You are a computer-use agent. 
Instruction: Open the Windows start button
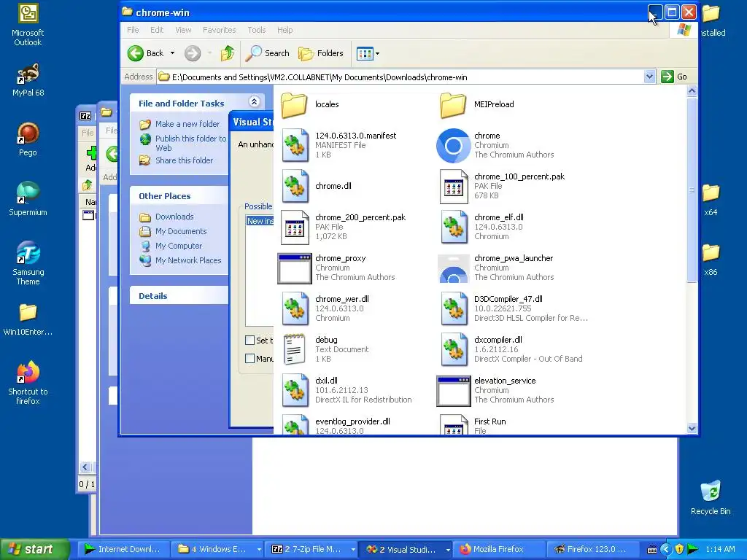tap(35, 549)
